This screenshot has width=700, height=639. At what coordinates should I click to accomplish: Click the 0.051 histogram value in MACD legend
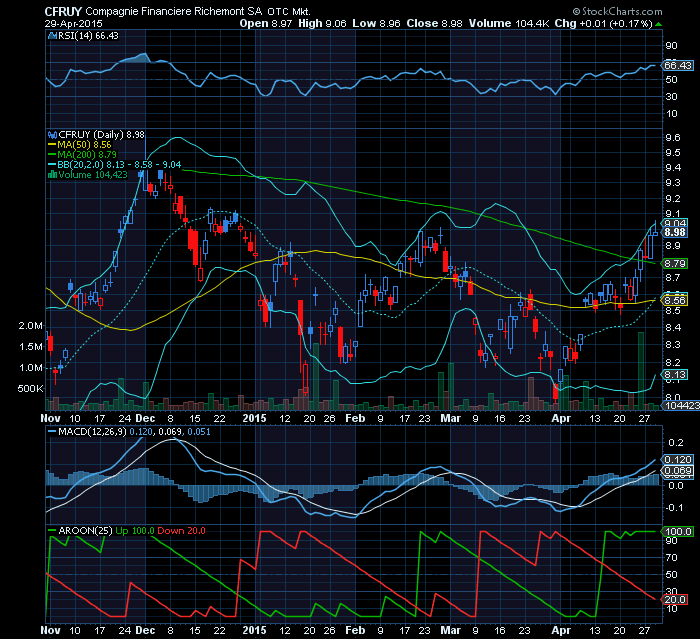pyautogui.click(x=199, y=432)
